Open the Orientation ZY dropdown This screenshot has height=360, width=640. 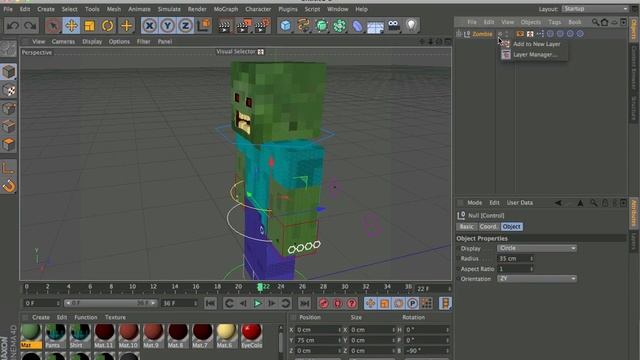(536, 278)
